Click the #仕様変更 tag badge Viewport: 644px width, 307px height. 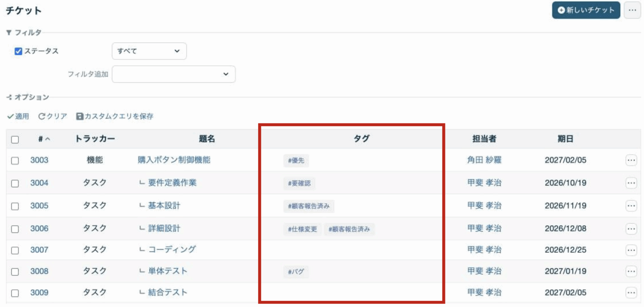pos(303,229)
